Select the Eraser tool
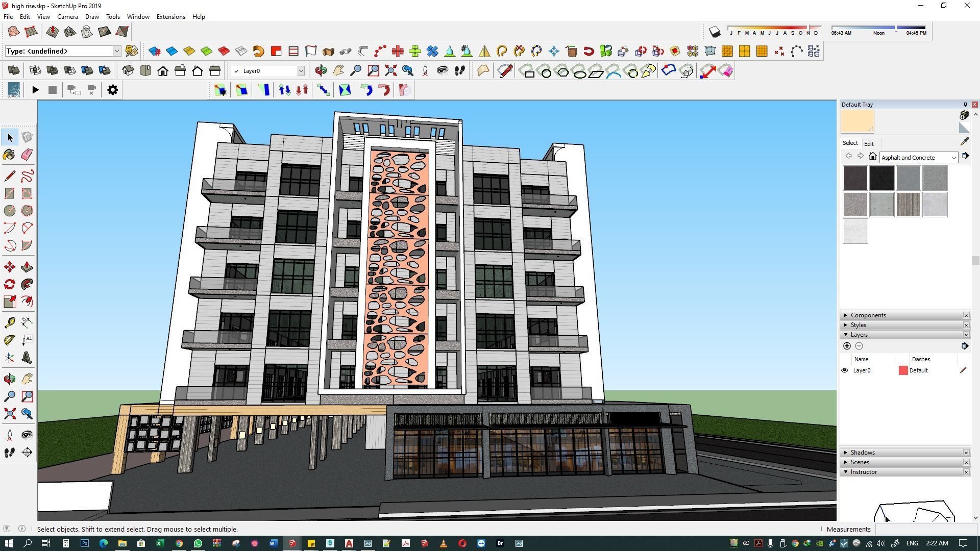The image size is (980, 551). tap(27, 155)
